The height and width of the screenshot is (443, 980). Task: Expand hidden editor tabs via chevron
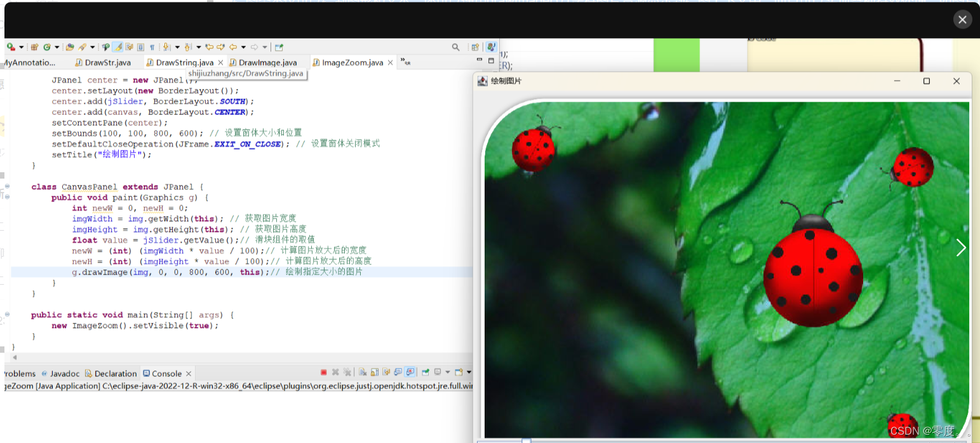pyautogui.click(x=403, y=62)
